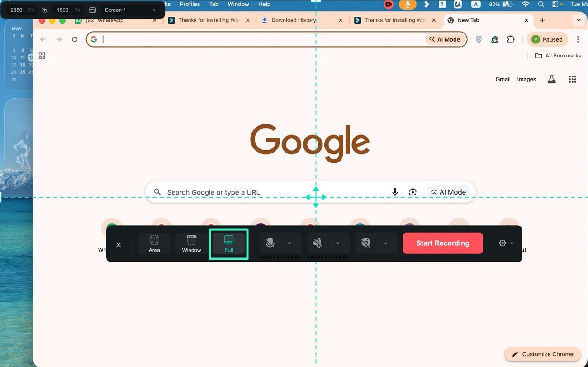588x367 pixels.
Task: Toggle the aspect ratio lock icon
Action: (44, 10)
